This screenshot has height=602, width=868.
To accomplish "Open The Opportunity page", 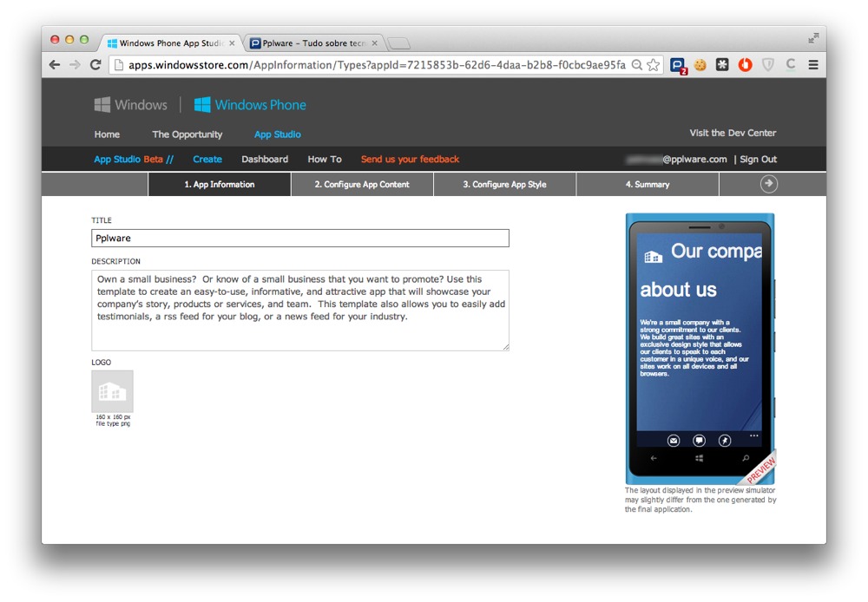I will tap(187, 134).
